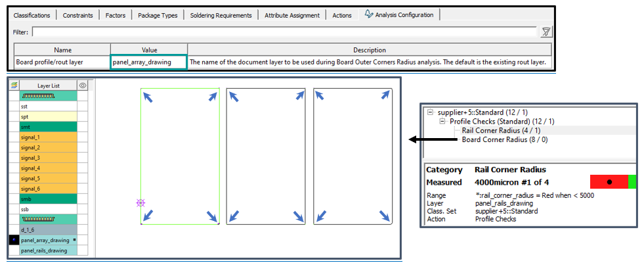644x265 pixels.
Task: Select the signal_4 layer
Action: (x=48, y=168)
